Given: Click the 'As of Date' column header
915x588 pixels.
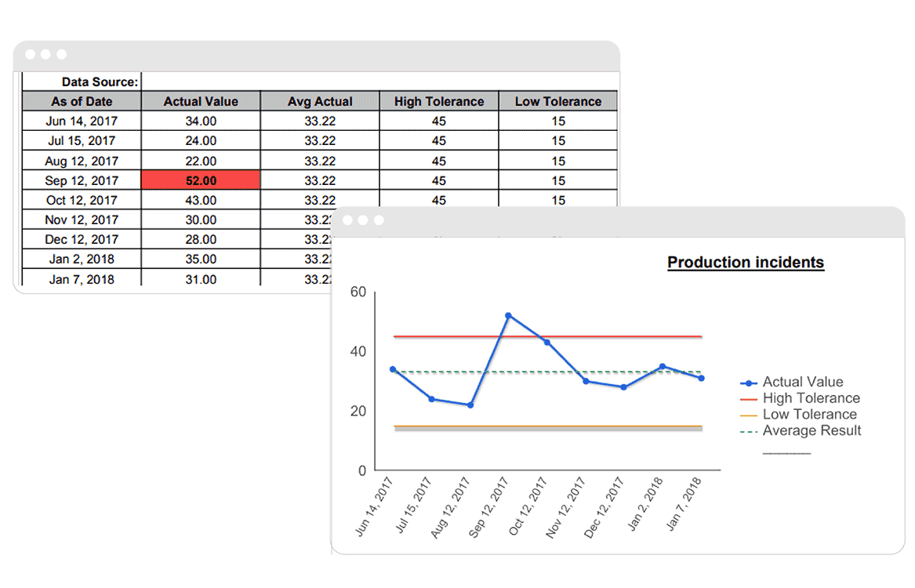Looking at the screenshot, I should coord(82,101).
